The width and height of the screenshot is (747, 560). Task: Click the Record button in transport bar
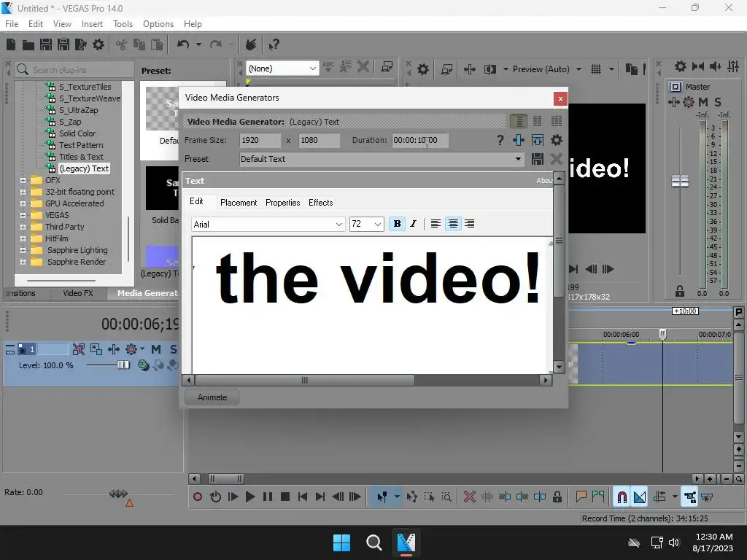click(197, 497)
